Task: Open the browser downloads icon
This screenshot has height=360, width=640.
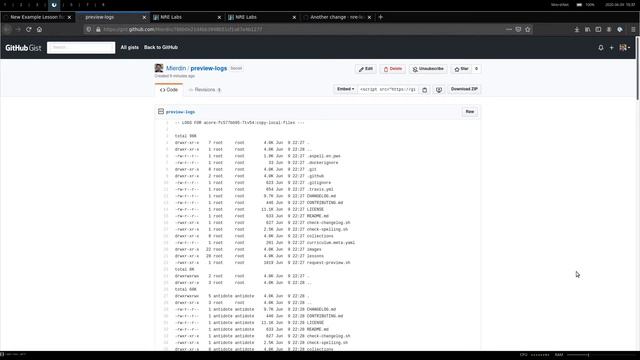Action: pos(577,29)
